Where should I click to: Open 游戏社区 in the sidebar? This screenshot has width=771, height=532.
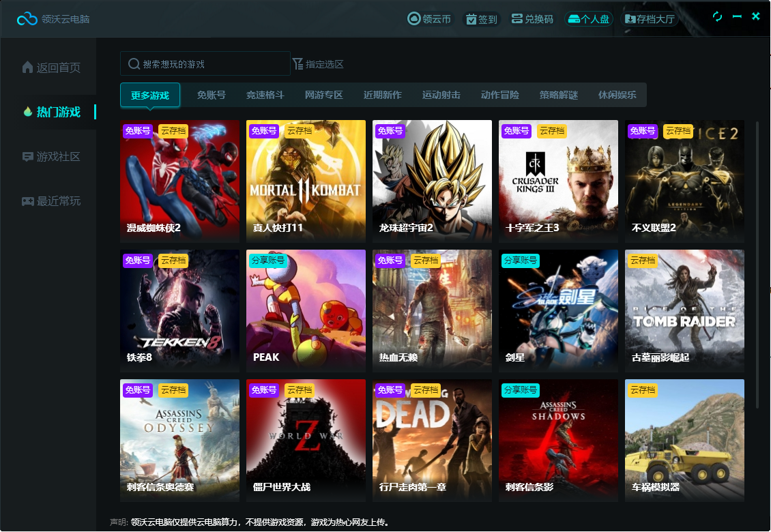click(x=51, y=157)
